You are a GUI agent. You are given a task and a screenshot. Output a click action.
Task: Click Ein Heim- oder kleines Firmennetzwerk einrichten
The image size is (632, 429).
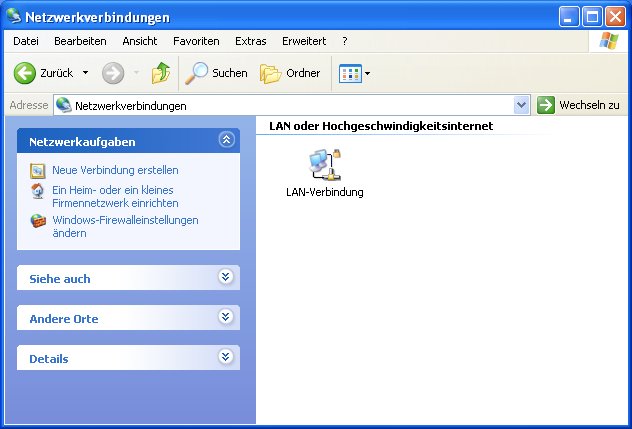click(115, 196)
